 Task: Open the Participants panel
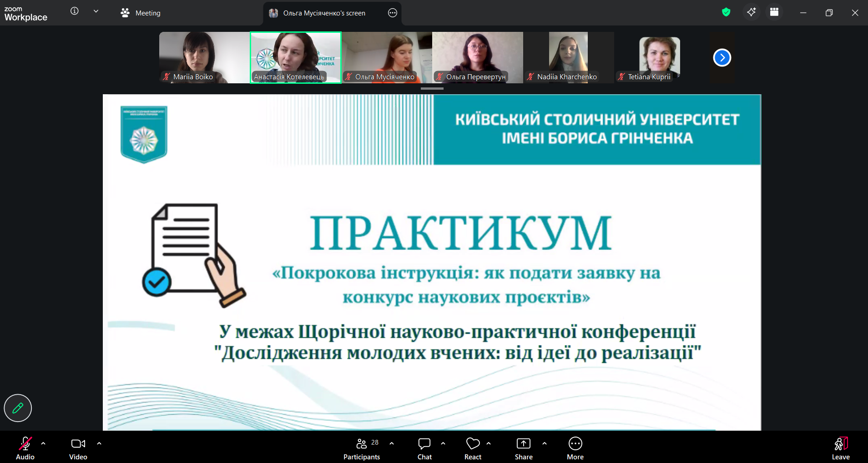361,448
